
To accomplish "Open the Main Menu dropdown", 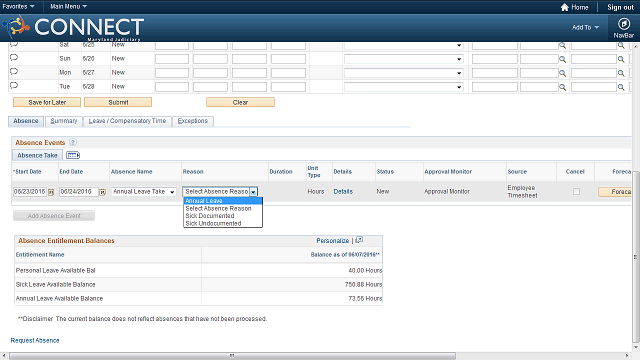I will click(x=68, y=7).
